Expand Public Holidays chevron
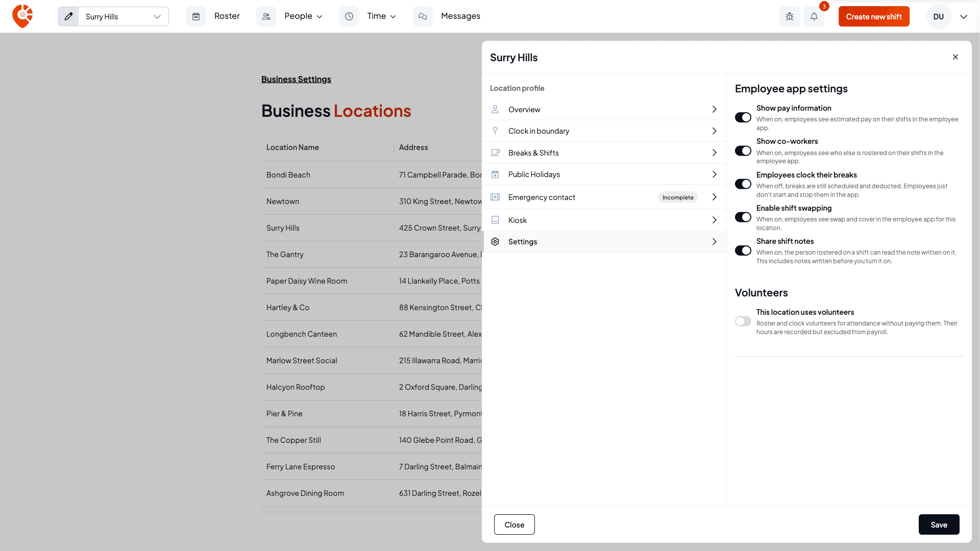Viewport: 980px width, 551px height. 715,174
